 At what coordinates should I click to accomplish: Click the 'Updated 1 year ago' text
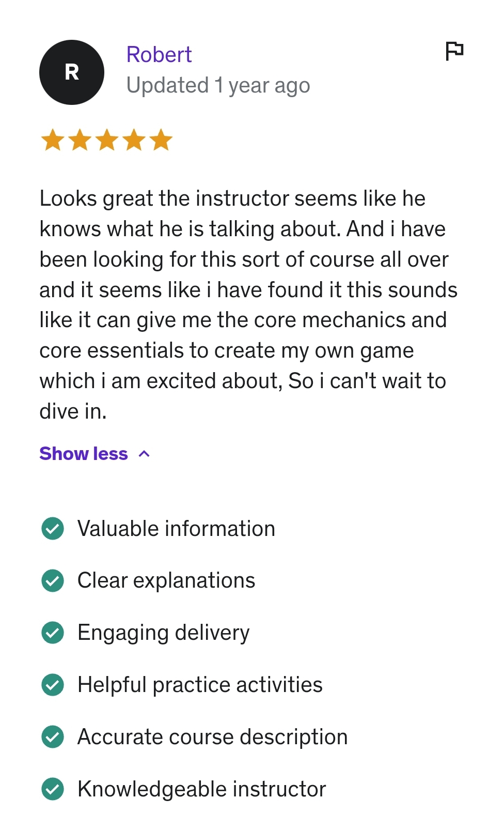tap(218, 86)
